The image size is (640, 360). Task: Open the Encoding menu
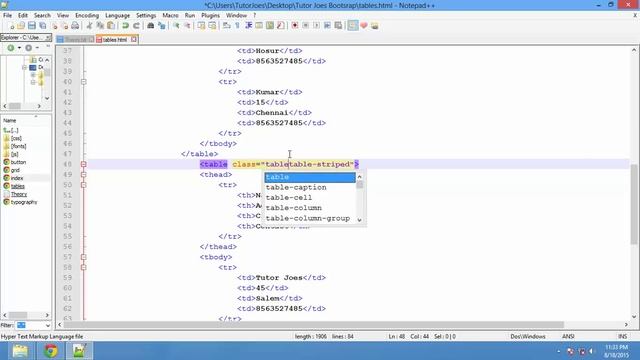click(87, 16)
